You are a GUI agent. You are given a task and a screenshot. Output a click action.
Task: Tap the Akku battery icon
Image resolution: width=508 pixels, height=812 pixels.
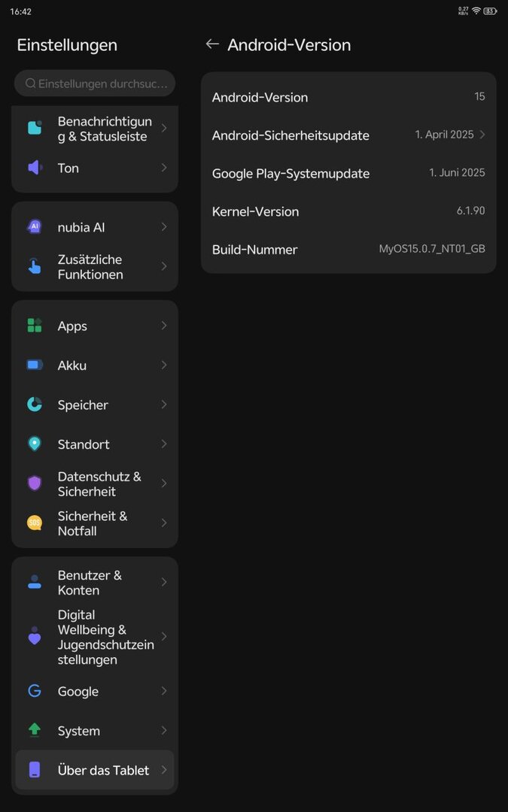point(35,365)
